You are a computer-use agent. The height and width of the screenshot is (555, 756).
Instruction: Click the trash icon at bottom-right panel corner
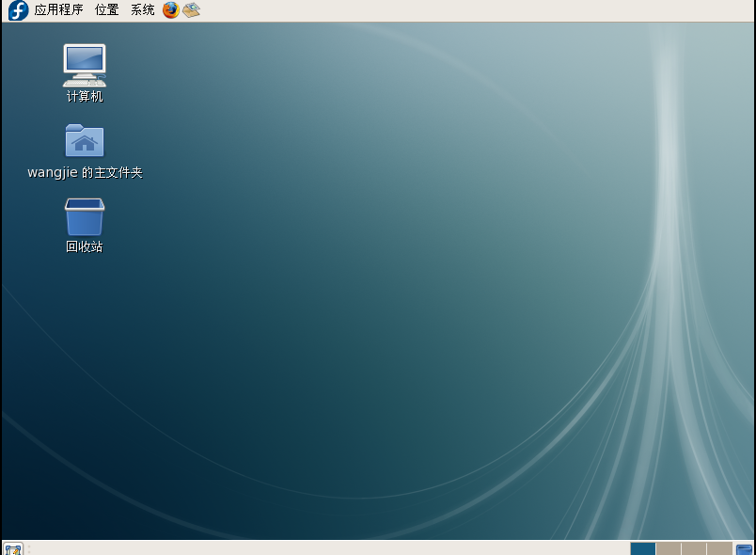(x=746, y=548)
